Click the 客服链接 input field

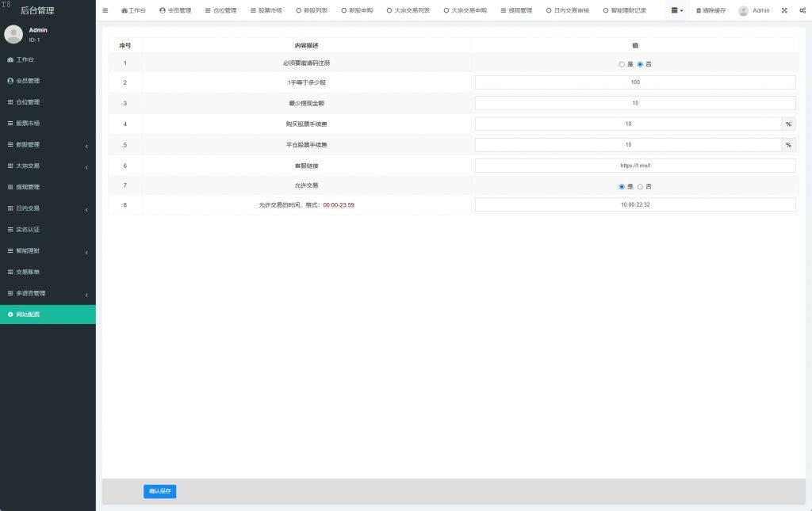[634, 166]
